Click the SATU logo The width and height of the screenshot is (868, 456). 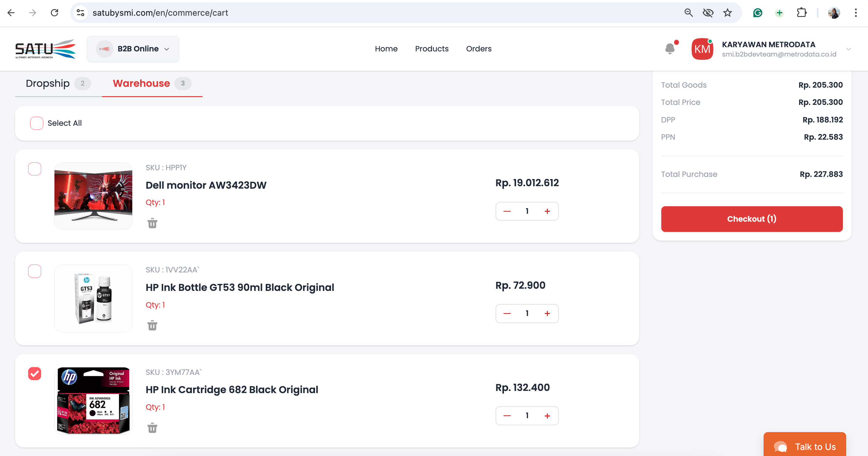tap(45, 49)
